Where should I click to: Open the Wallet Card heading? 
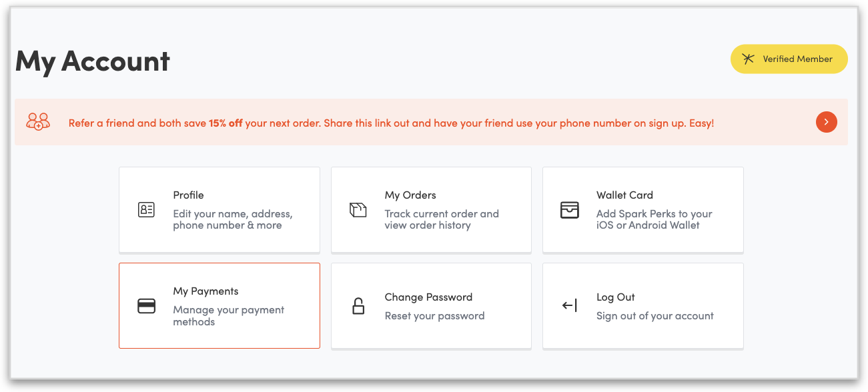624,195
